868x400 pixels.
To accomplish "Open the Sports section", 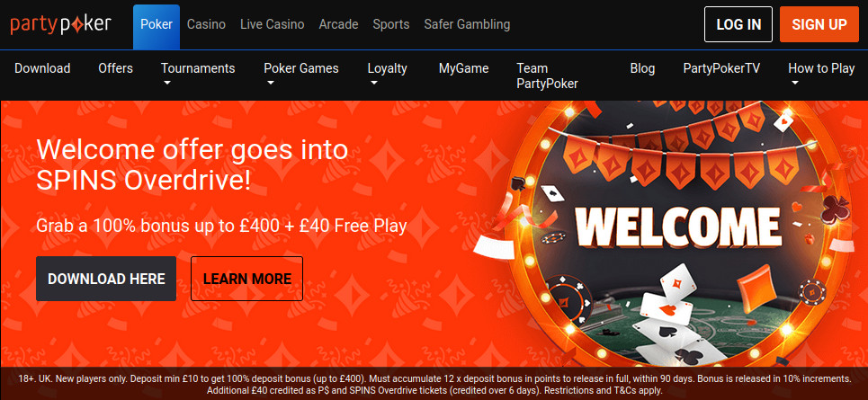I will point(390,25).
